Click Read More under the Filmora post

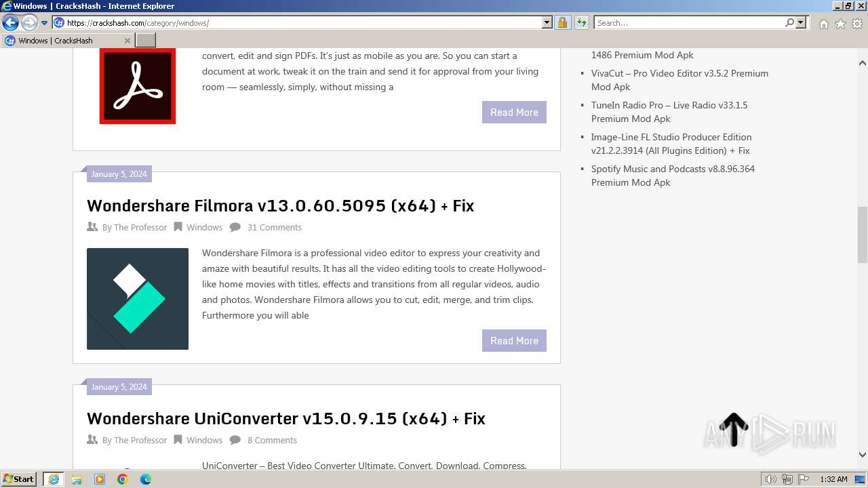(514, 341)
